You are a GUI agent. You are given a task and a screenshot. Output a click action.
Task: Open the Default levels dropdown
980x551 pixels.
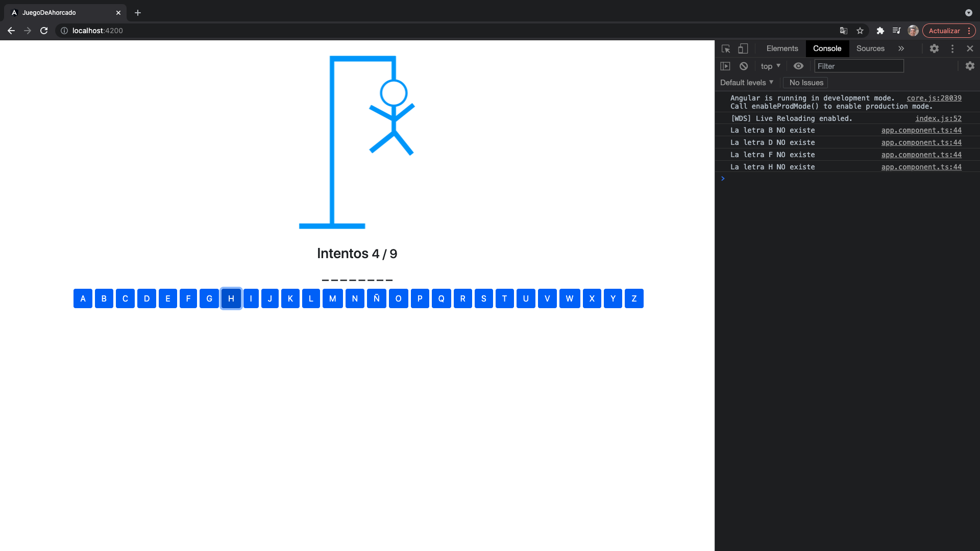pyautogui.click(x=746, y=82)
